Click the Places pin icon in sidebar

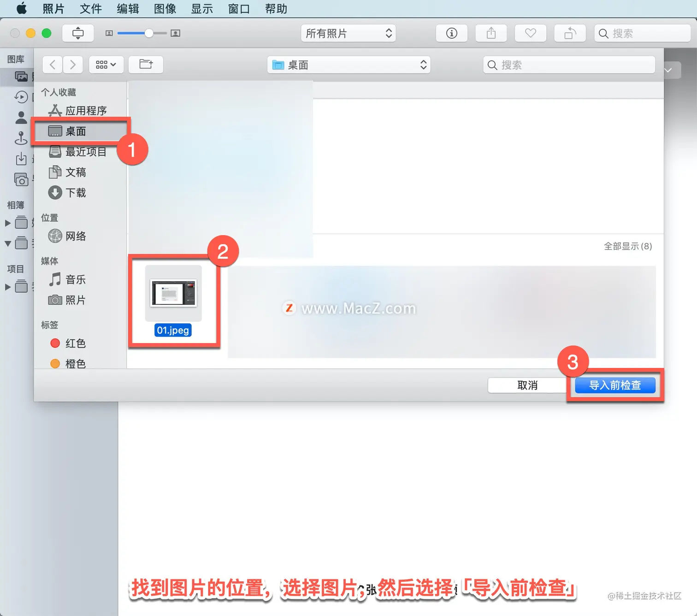[x=21, y=138]
